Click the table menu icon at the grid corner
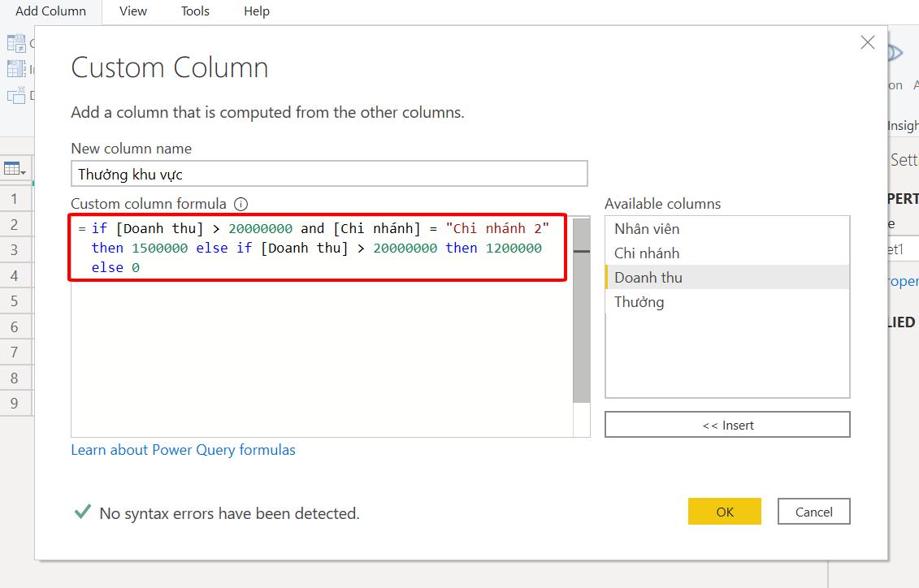The height and width of the screenshot is (588, 919). (11, 166)
